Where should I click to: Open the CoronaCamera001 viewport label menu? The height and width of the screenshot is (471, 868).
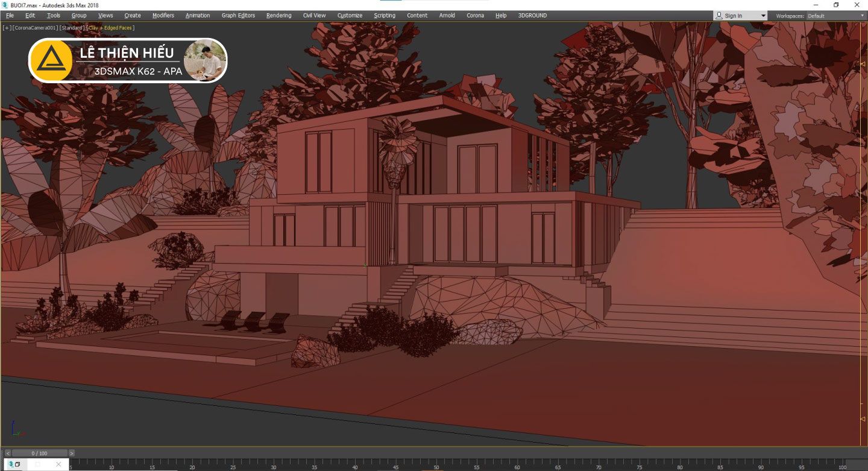[35, 28]
